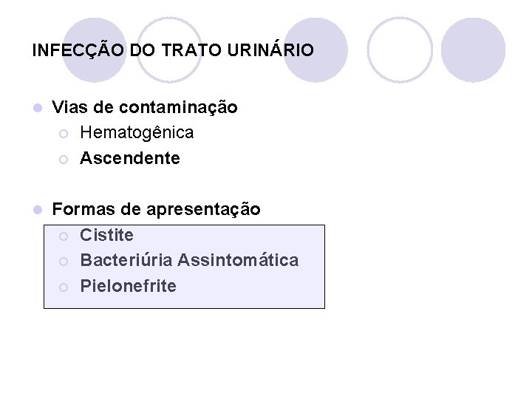The height and width of the screenshot is (399, 532).
Task: Select the Vias de contaminação heading
Action: (x=145, y=108)
